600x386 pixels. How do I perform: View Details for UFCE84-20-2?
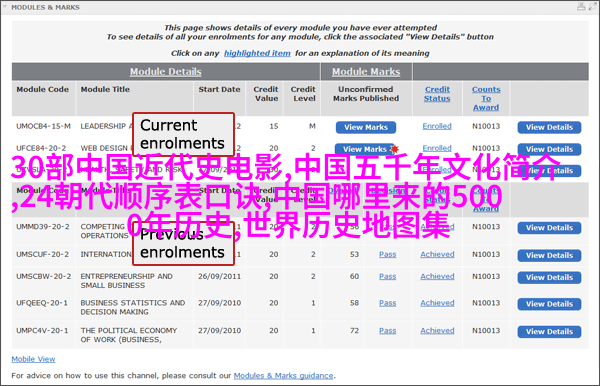549,149
